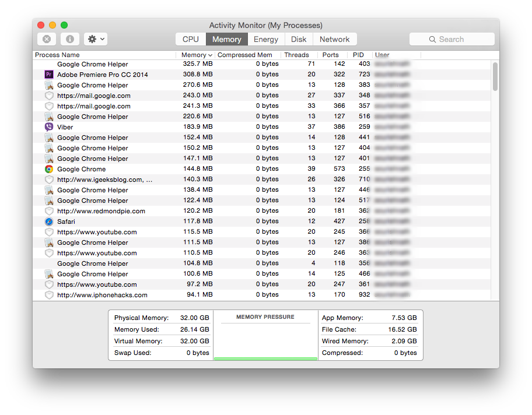The image size is (532, 415).
Task: Select the Memory tab
Action: (227, 39)
